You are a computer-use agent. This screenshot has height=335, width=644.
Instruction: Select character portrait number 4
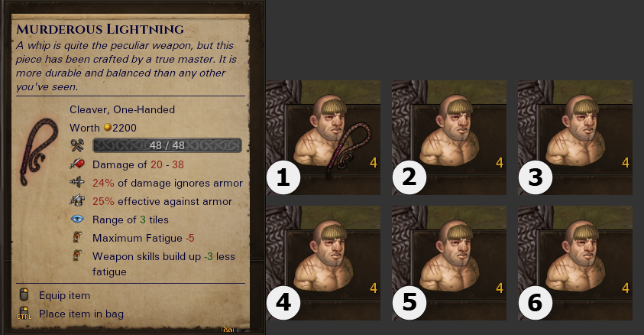(323, 263)
